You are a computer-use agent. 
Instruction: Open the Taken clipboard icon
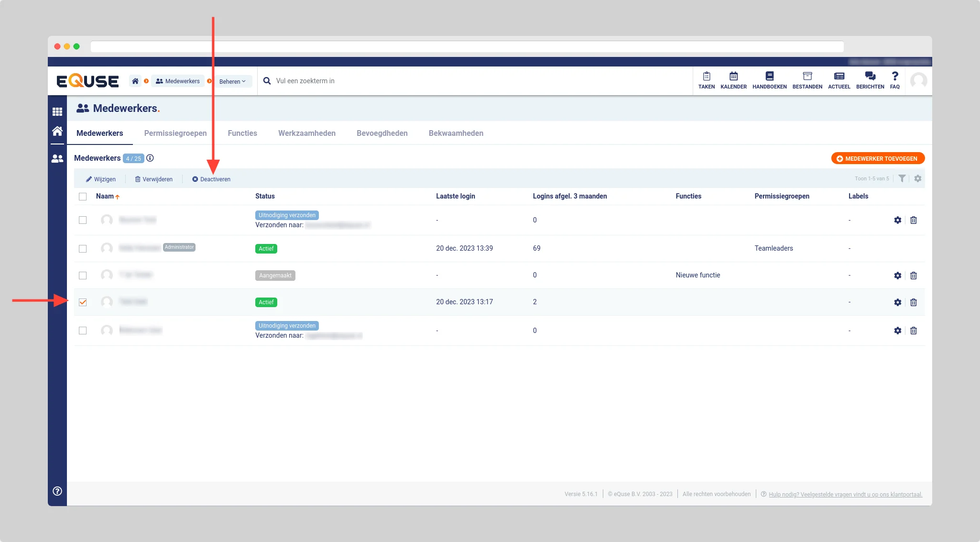pyautogui.click(x=706, y=77)
